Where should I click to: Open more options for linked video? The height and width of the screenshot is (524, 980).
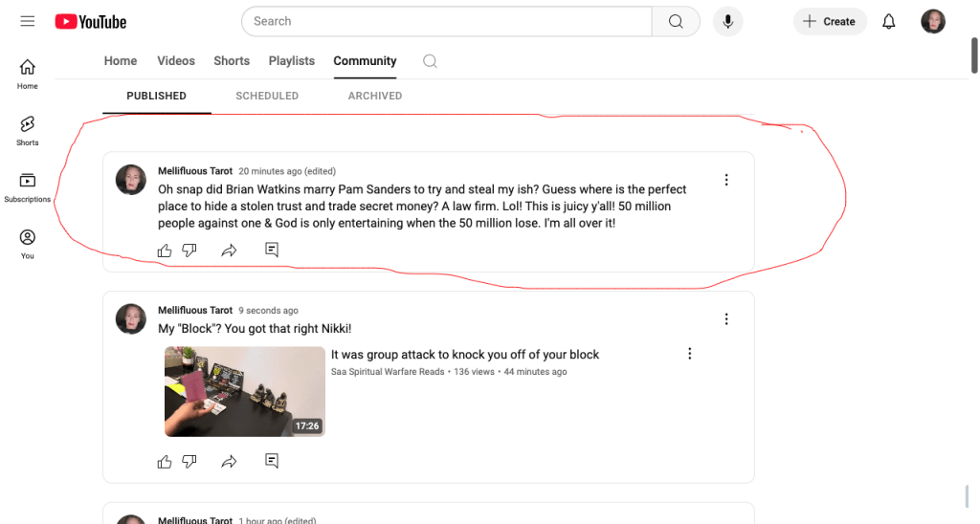[690, 354]
